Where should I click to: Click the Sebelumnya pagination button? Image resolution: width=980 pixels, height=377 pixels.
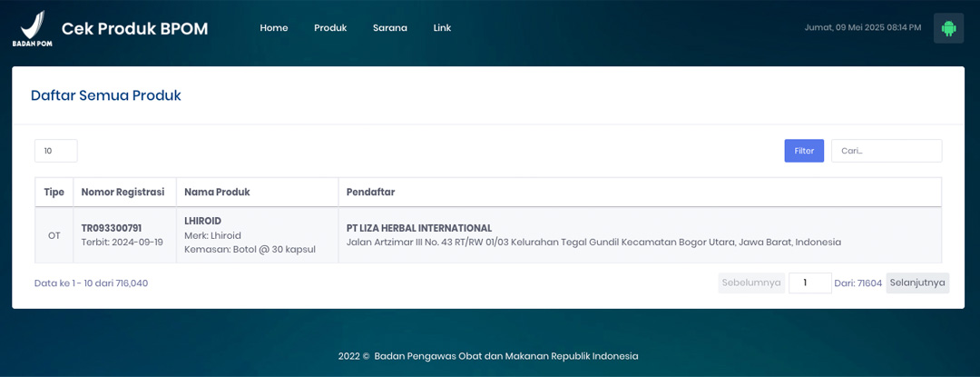(x=751, y=283)
